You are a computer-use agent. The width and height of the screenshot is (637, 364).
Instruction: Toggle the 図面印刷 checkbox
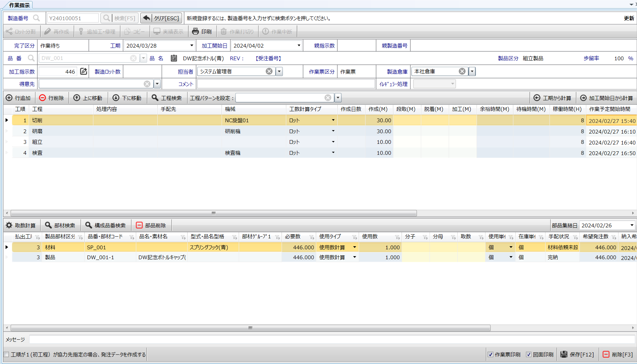point(529,354)
